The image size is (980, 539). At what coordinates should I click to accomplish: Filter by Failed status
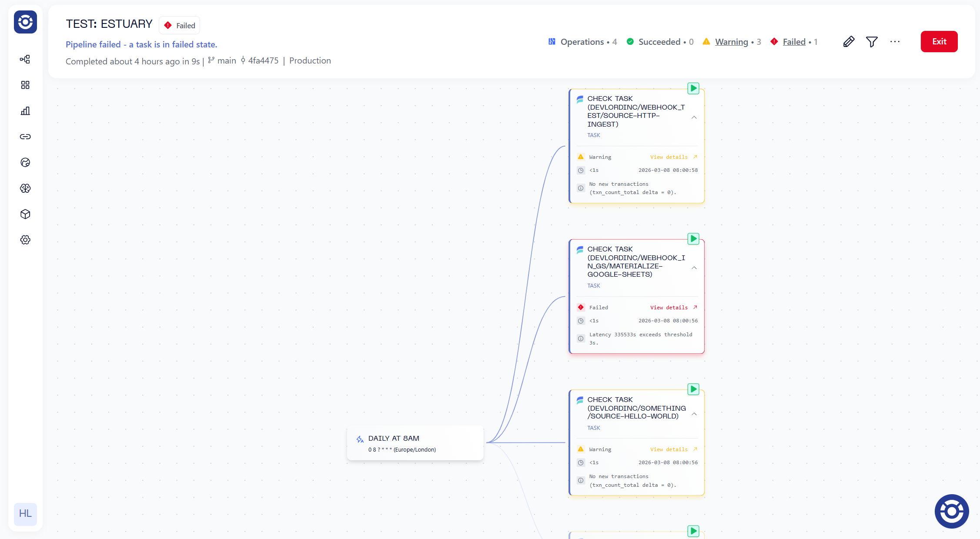point(794,42)
